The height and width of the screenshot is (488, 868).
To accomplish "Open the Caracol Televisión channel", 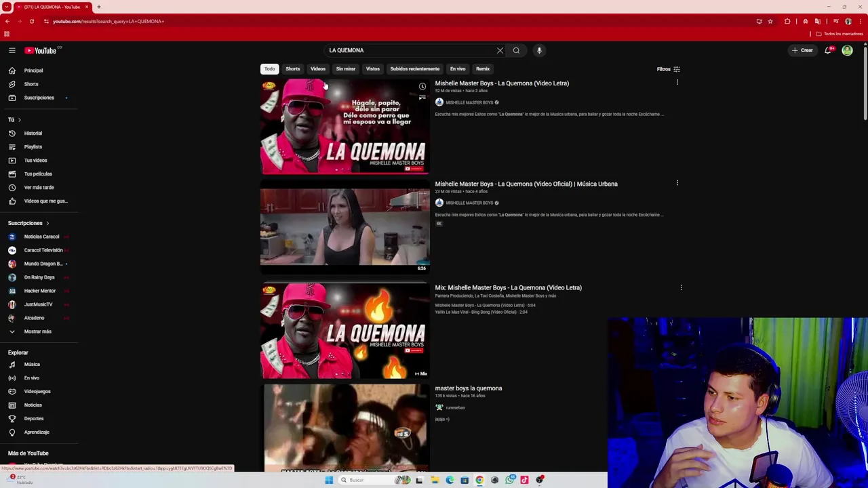I will click(39, 250).
